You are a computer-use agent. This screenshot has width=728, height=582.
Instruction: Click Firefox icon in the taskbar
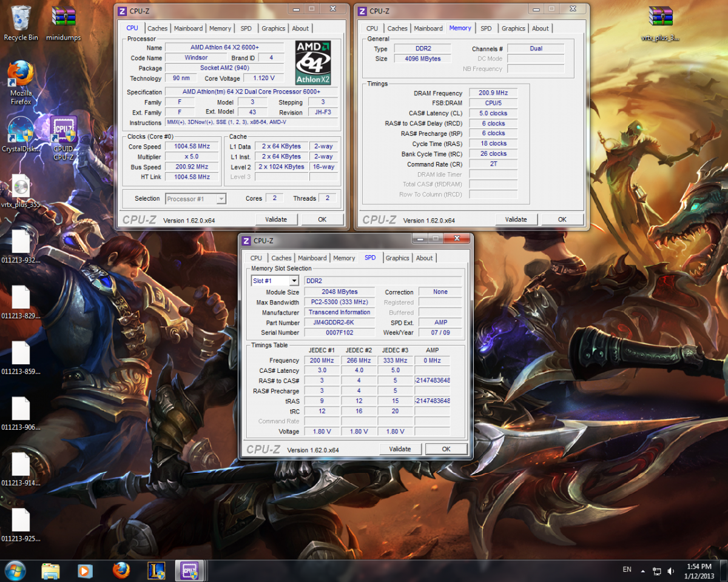tap(121, 570)
